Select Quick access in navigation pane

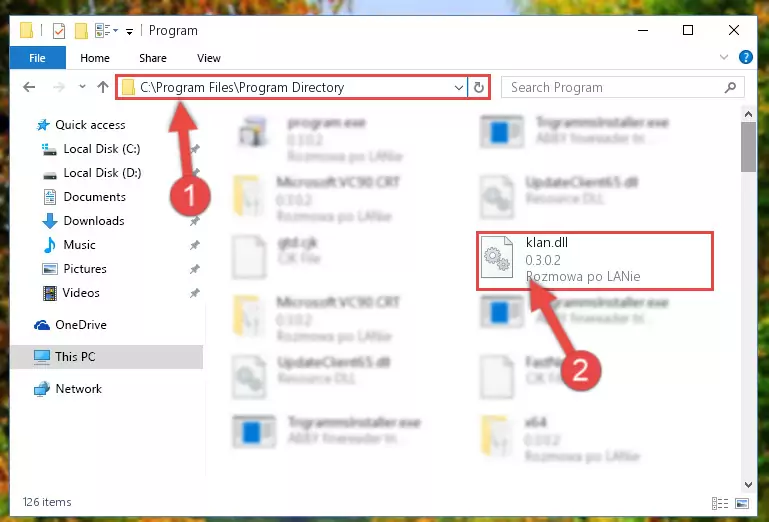[x=90, y=125]
